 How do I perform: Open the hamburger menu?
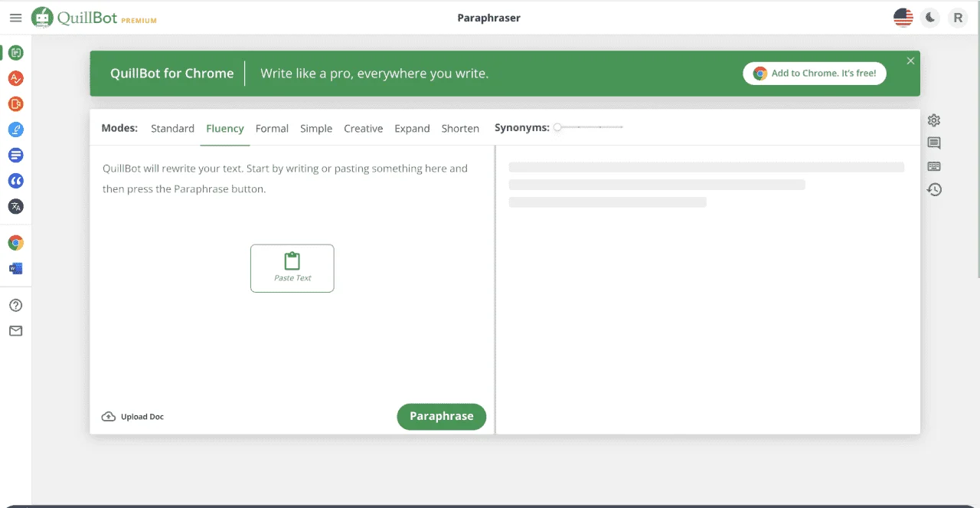click(x=15, y=18)
